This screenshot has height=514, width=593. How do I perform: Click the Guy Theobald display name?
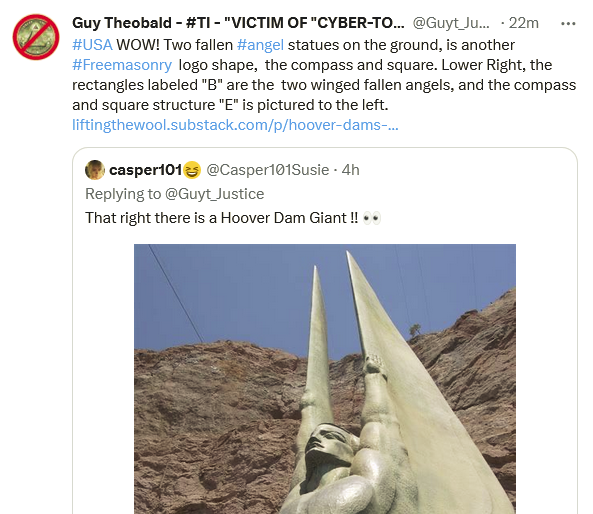click(238, 23)
